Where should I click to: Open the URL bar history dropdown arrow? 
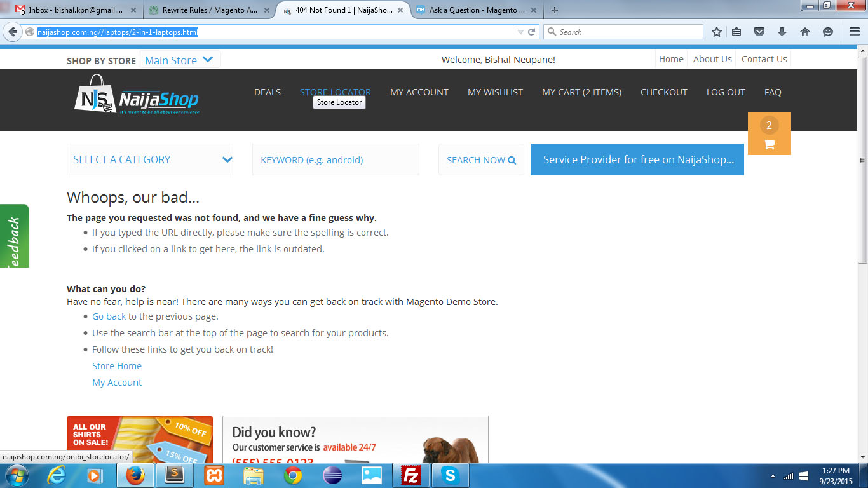tap(520, 32)
